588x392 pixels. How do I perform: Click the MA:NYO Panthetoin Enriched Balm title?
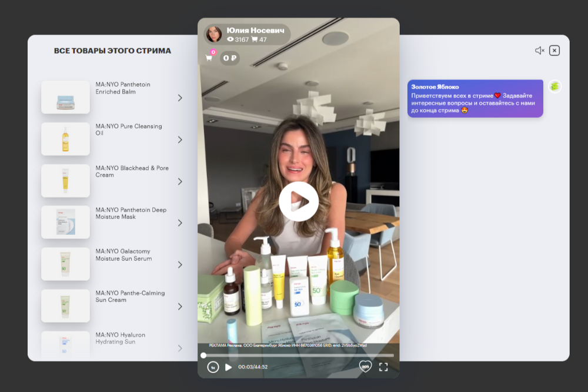tap(123, 88)
